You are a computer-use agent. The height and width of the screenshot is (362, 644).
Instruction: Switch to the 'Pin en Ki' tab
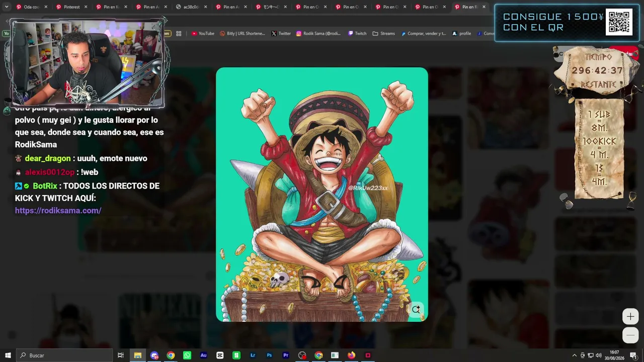111,7
